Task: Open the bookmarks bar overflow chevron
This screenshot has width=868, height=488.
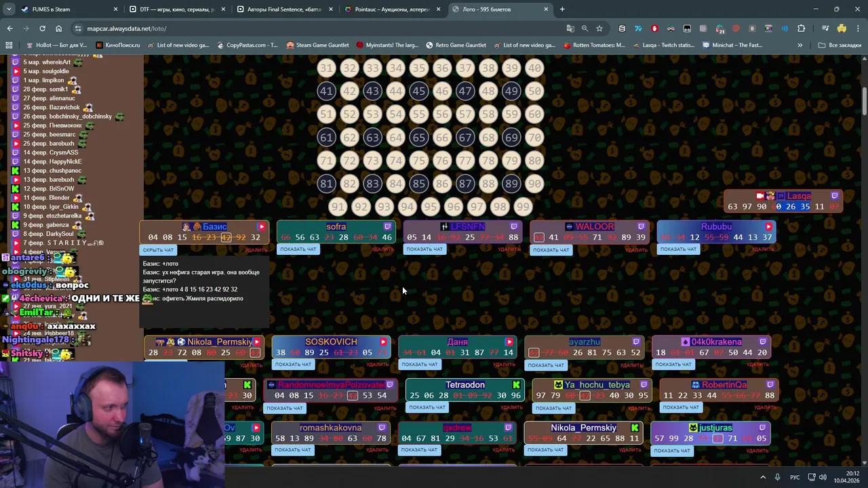Action: coord(800,45)
